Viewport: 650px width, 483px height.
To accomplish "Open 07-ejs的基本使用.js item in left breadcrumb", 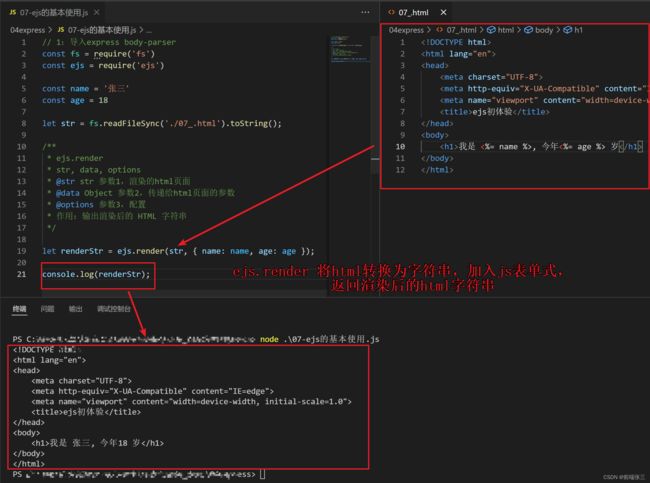I will [102, 30].
